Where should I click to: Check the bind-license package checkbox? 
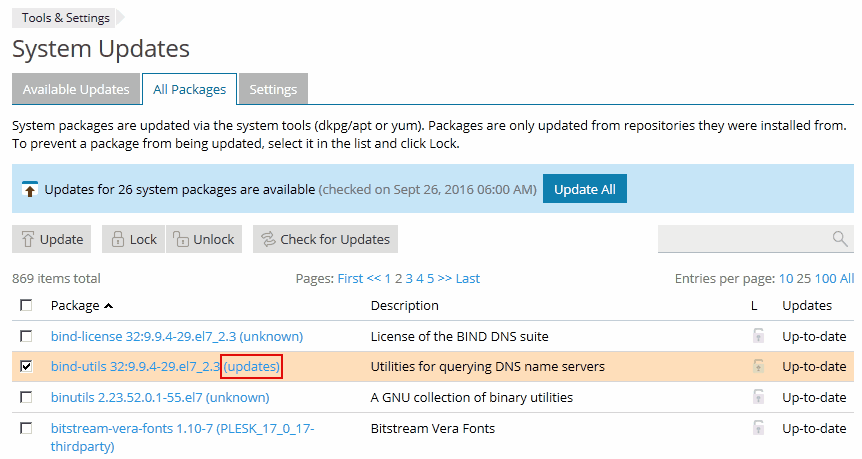[x=26, y=336]
